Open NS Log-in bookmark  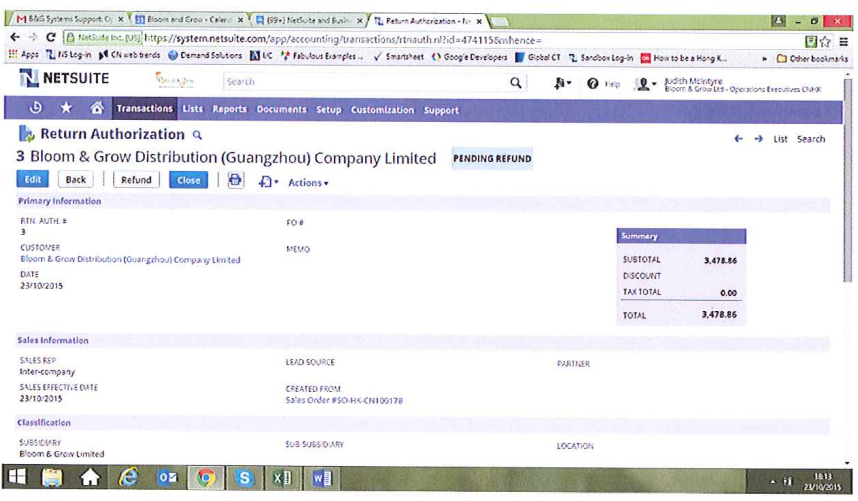[68, 55]
